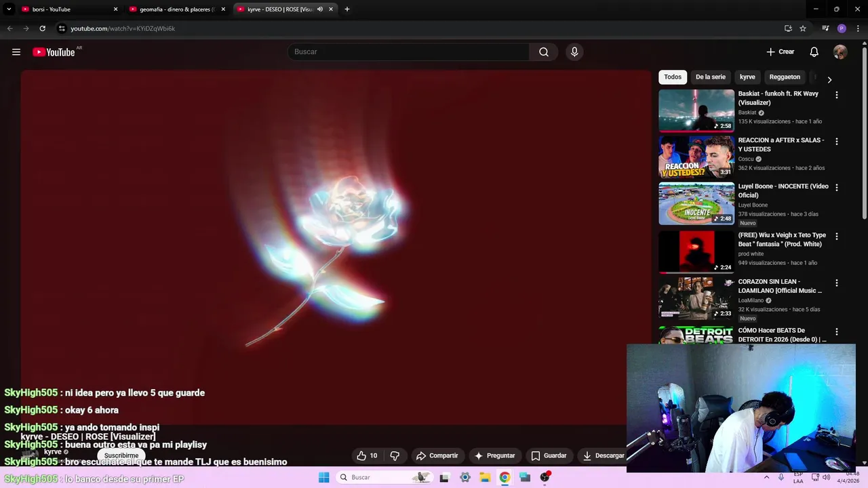Click the install app icon in address bar
Image resolution: width=868 pixels, height=488 pixels.
788,28
